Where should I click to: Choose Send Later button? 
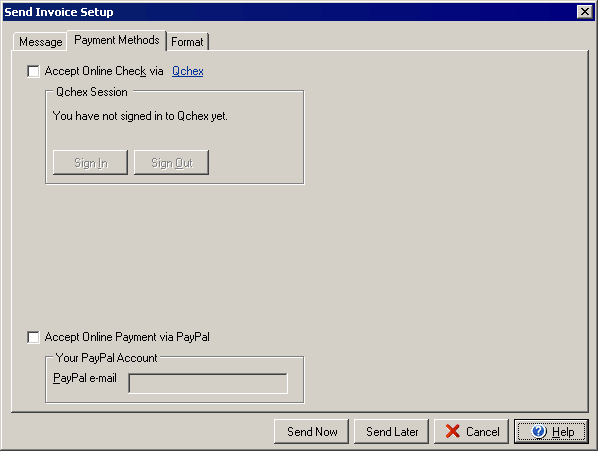click(392, 432)
